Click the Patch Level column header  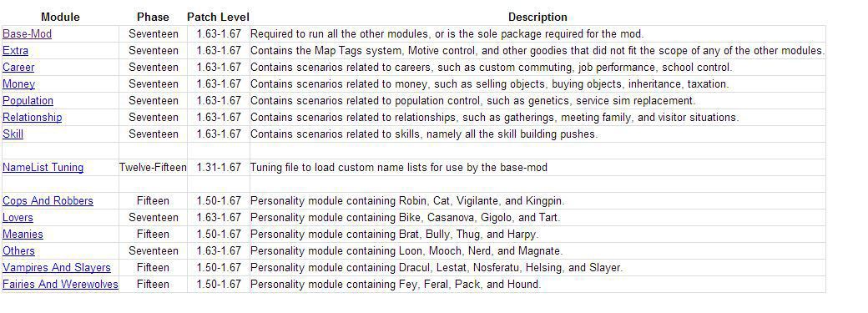pos(218,18)
